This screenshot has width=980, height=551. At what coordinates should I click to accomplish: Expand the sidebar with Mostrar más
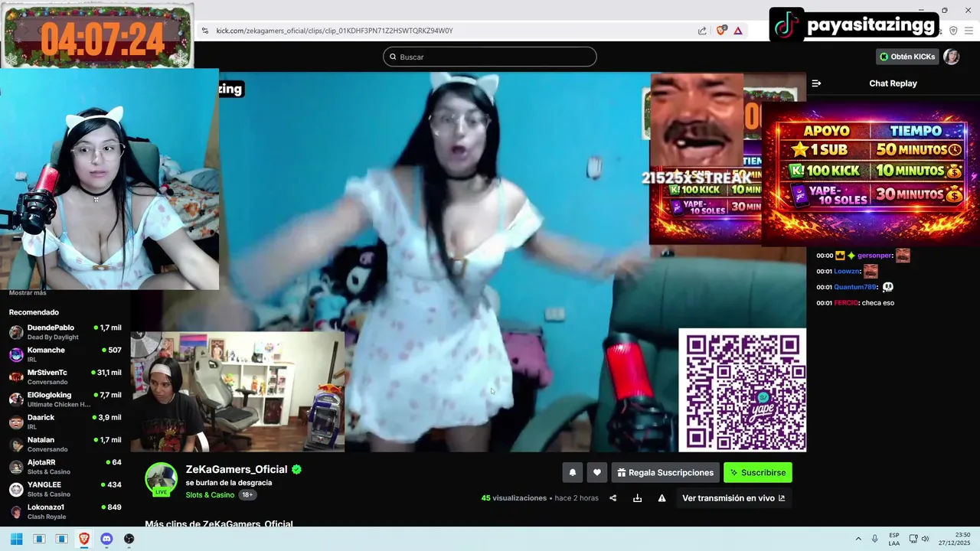point(28,293)
